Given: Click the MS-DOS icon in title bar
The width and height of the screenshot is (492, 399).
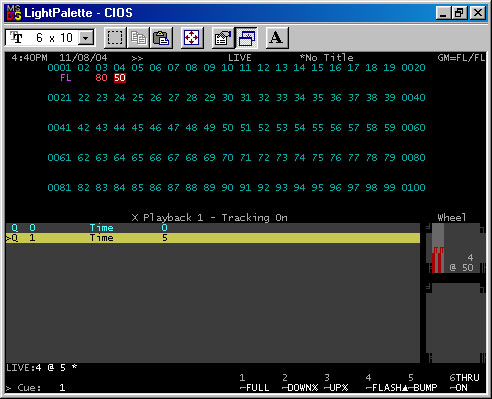Looking at the screenshot, I should 14,13.
